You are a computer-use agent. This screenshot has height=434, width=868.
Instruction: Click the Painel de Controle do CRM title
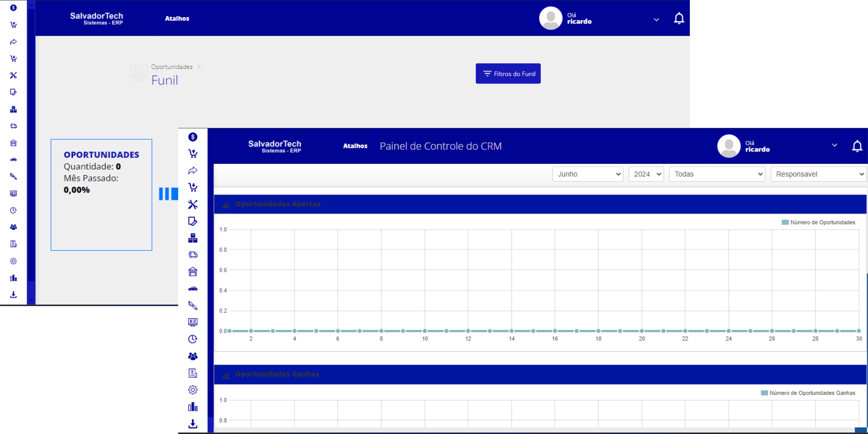pos(440,146)
